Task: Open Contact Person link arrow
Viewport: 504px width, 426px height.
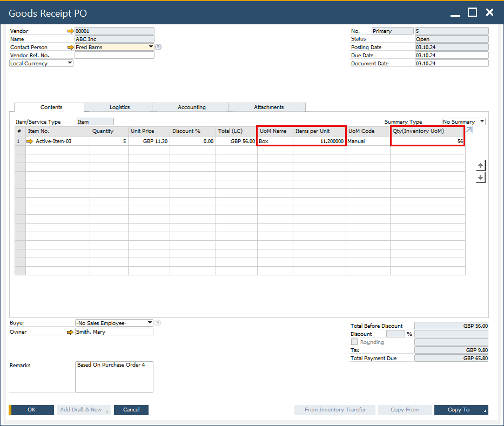Action: 70,48
